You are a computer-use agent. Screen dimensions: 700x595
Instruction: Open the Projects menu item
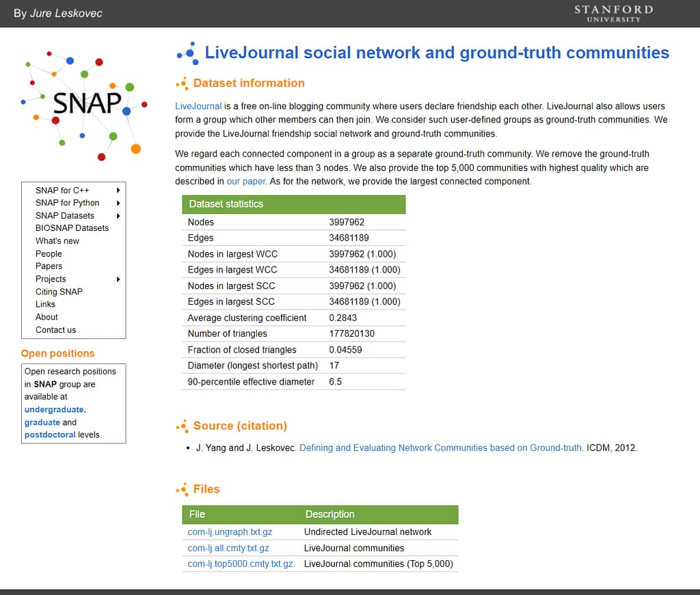click(51, 279)
